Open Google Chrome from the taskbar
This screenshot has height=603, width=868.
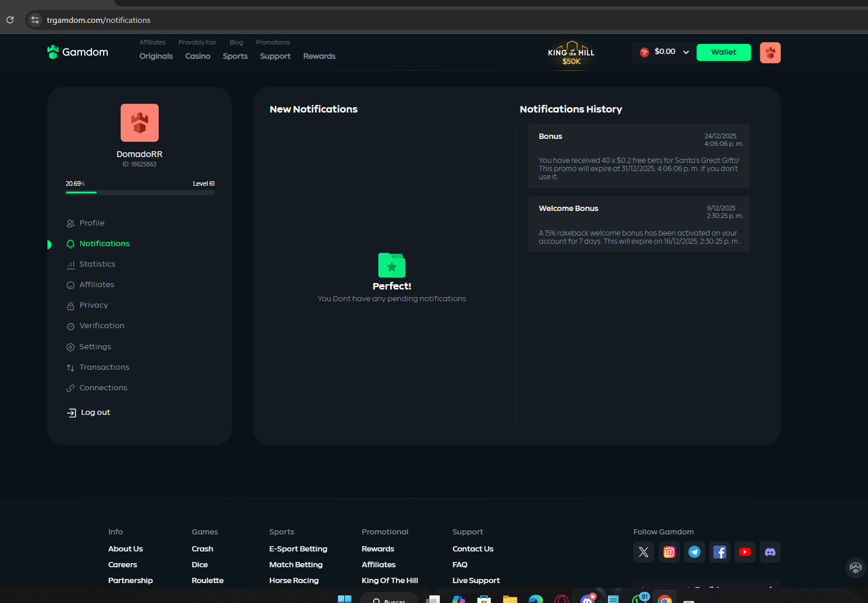coord(664,599)
